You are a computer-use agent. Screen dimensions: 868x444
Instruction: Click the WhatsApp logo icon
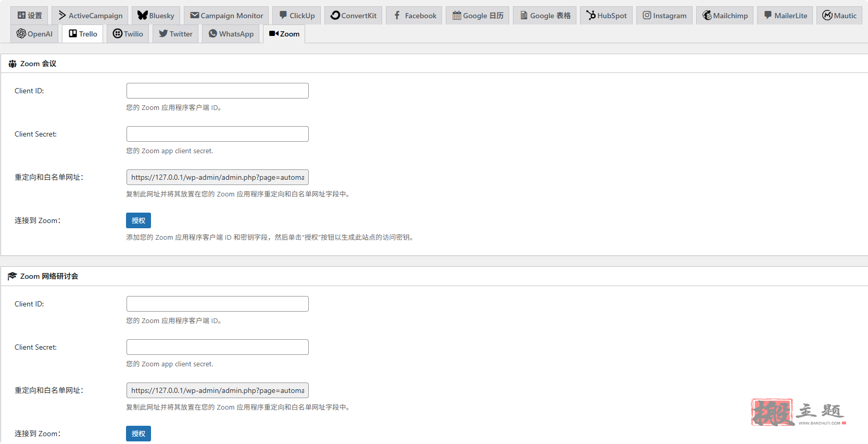point(213,33)
